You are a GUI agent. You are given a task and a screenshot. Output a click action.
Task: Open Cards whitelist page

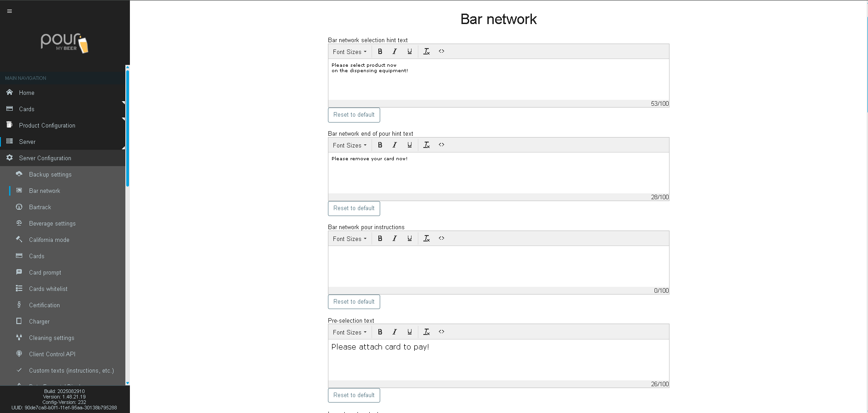(48, 289)
